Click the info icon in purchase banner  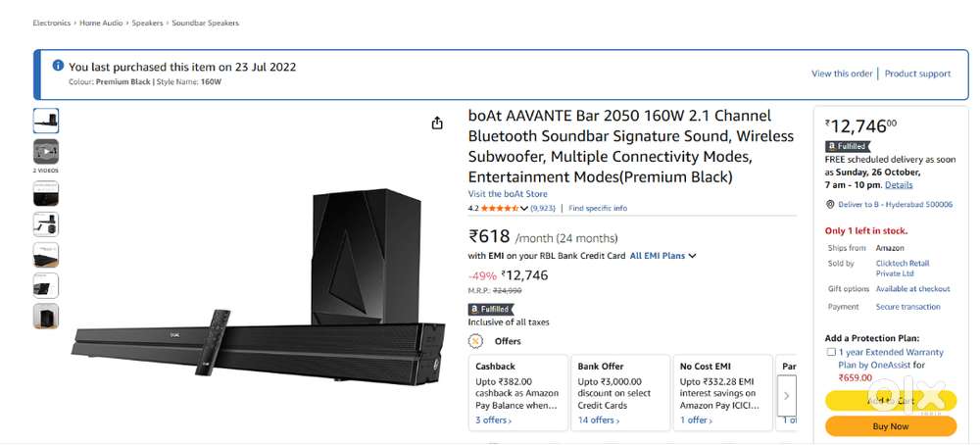[58, 66]
